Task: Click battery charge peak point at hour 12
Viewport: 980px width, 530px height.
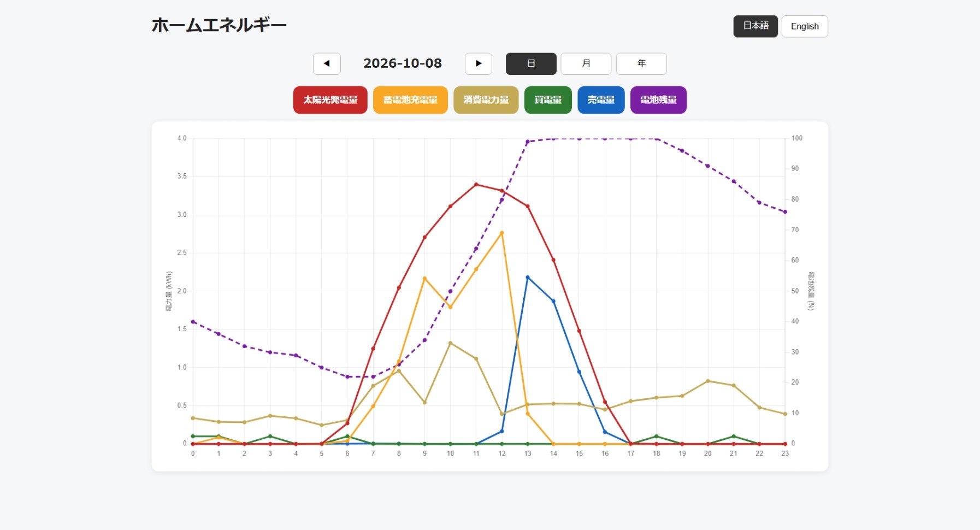Action: (x=502, y=233)
